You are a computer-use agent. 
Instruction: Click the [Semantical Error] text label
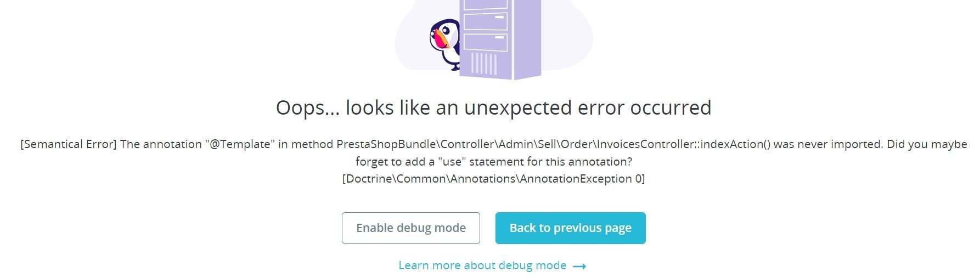pyautogui.click(x=69, y=144)
